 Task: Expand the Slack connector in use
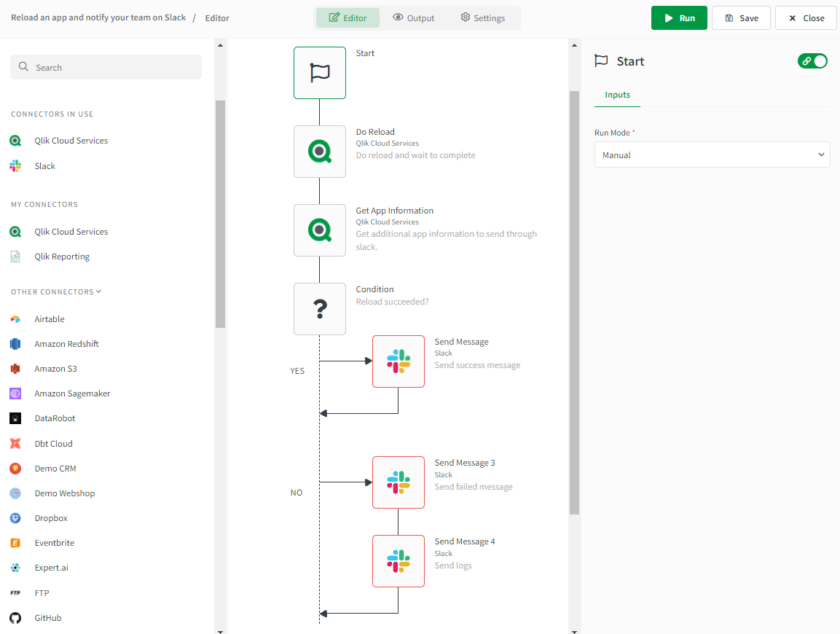tap(44, 165)
